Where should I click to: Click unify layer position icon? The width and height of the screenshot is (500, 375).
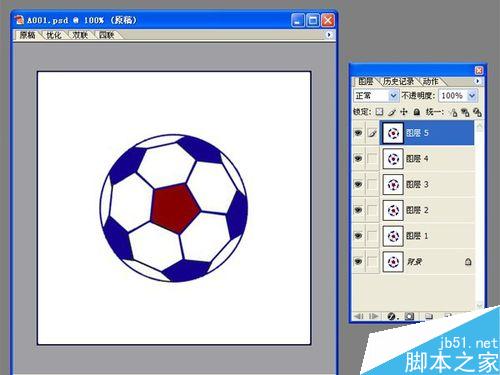coord(453,113)
